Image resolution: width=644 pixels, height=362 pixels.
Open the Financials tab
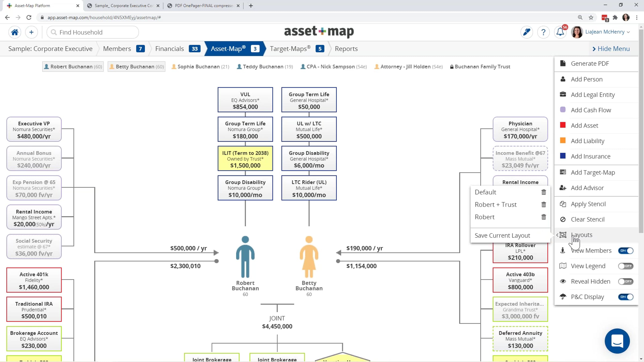178,49
